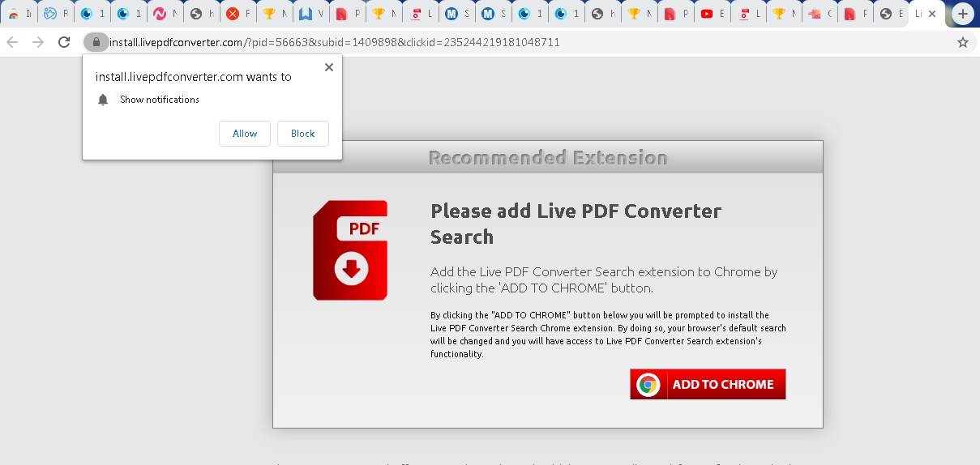Open the tab with pink wave icon

click(159, 14)
